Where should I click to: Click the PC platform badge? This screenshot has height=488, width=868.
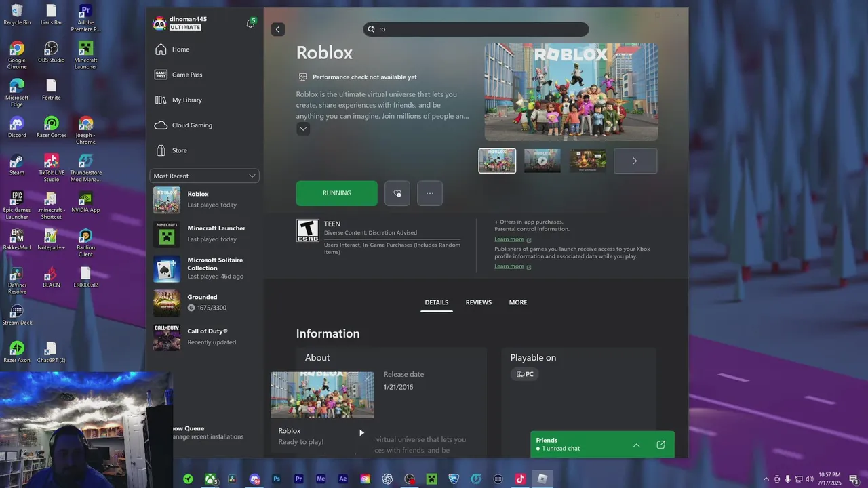(x=525, y=374)
